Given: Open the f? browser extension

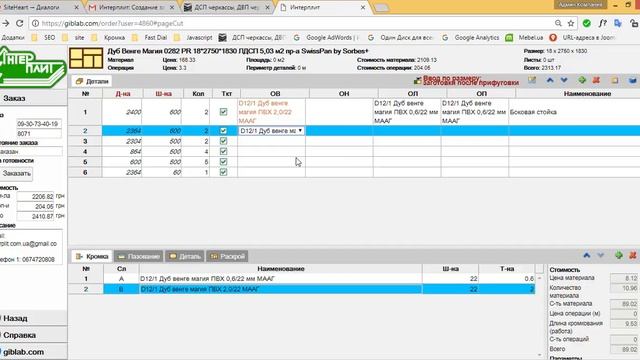Looking at the screenshot, I should pos(602,23).
